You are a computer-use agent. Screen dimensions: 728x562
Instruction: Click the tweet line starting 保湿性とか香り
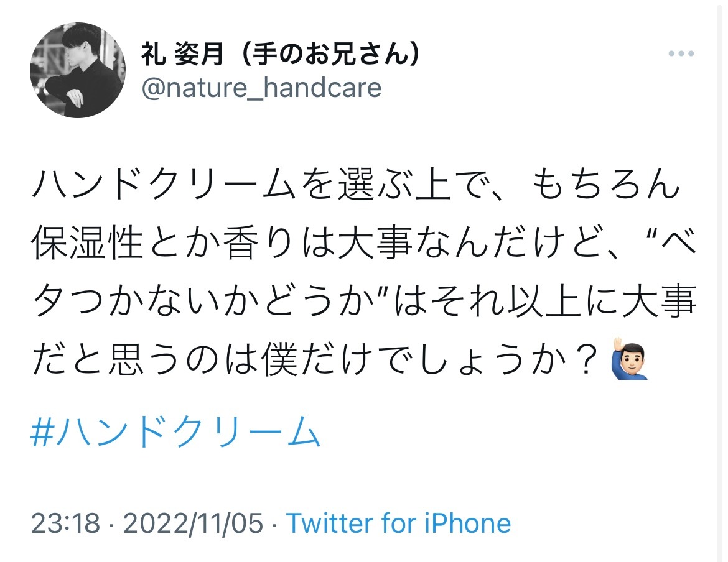click(364, 242)
